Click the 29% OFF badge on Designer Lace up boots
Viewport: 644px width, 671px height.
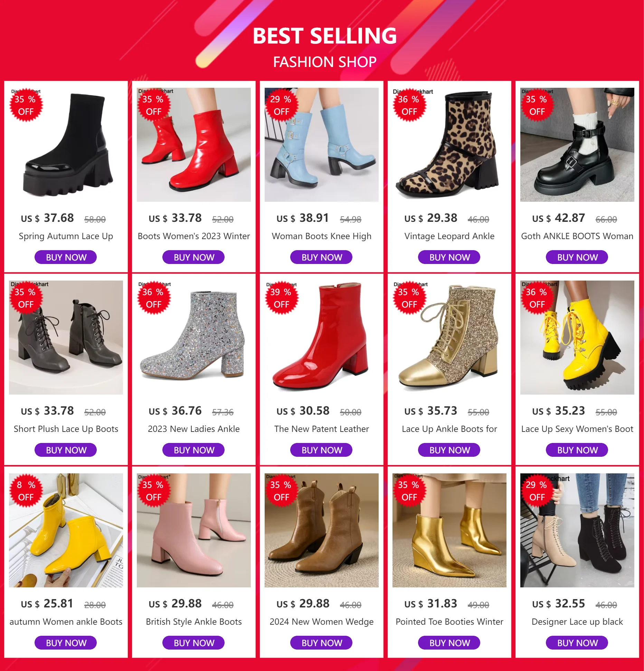pos(537,491)
